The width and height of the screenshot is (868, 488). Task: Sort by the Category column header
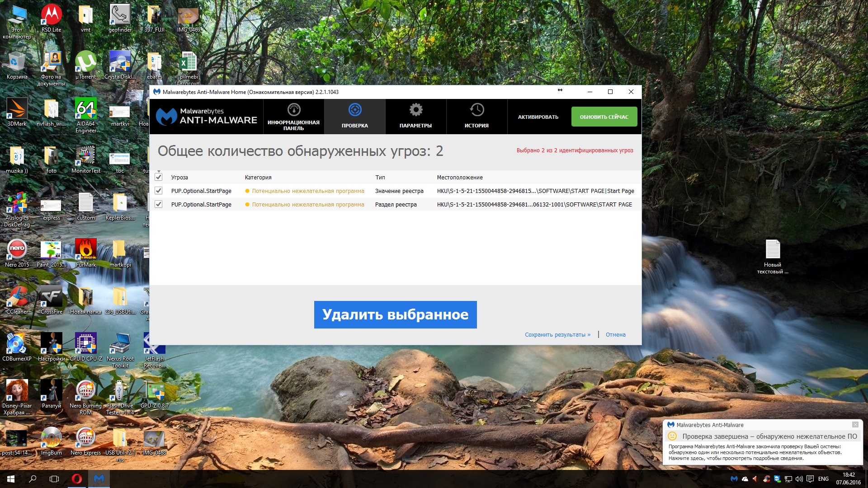258,178
